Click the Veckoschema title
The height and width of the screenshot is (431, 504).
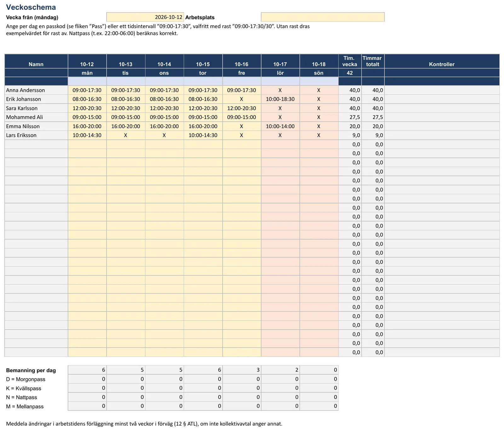(31, 7)
